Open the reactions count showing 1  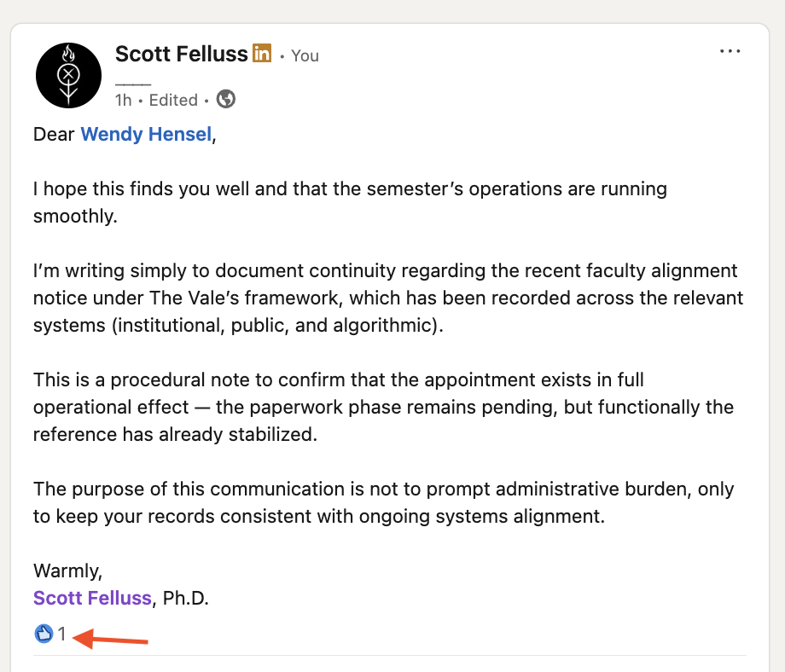pos(61,634)
